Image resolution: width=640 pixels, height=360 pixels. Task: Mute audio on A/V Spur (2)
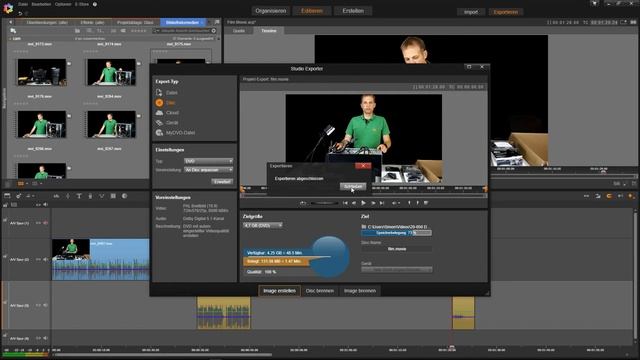pyautogui.click(x=45, y=259)
